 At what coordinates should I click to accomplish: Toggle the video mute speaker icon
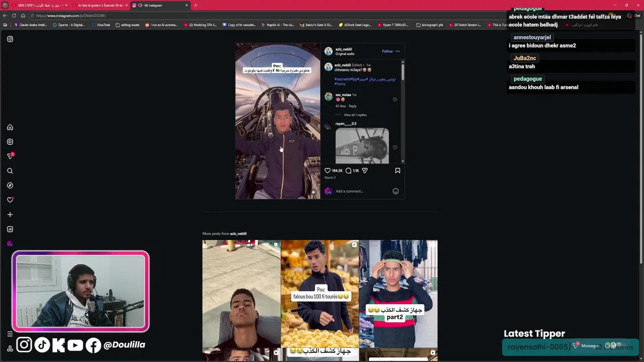point(313,192)
